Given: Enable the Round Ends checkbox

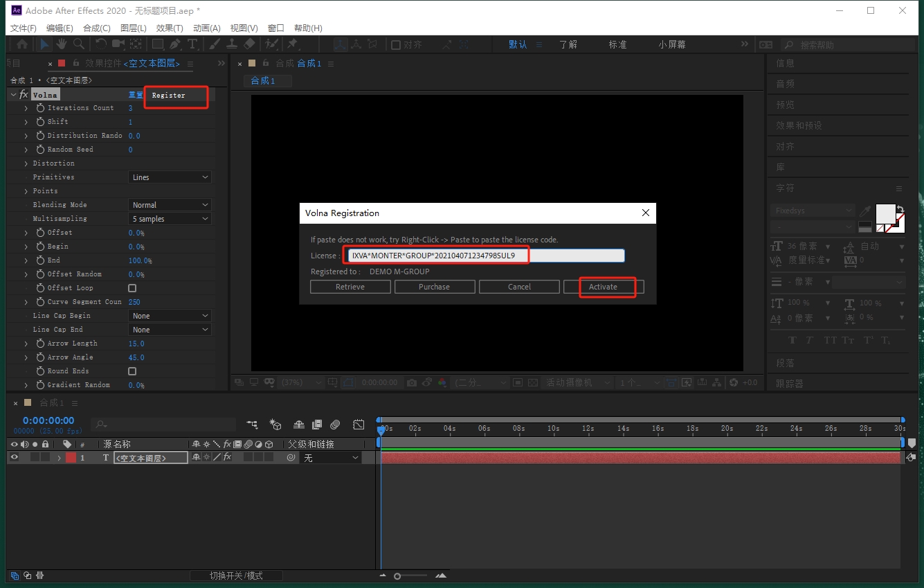Looking at the screenshot, I should 132,371.
